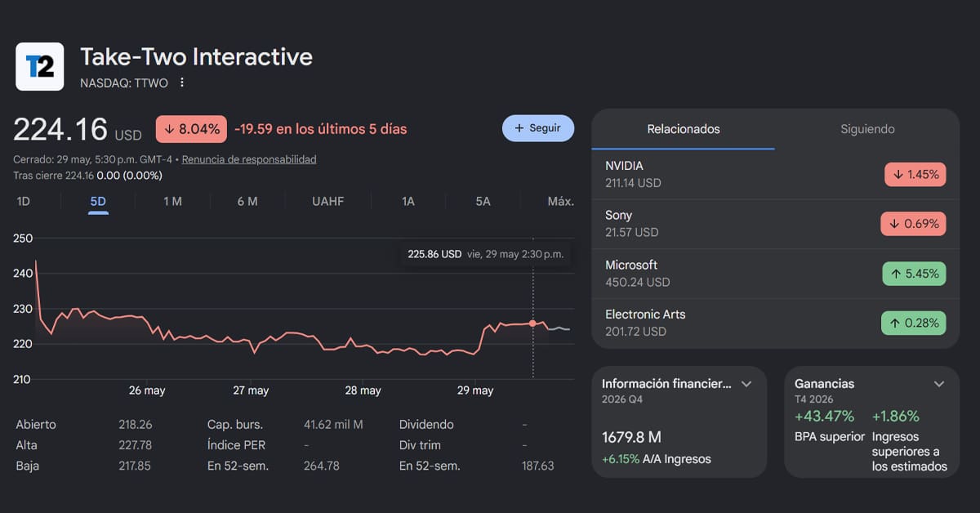The image size is (980, 513).
Task: Open the Sony related stock row
Action: 775,224
